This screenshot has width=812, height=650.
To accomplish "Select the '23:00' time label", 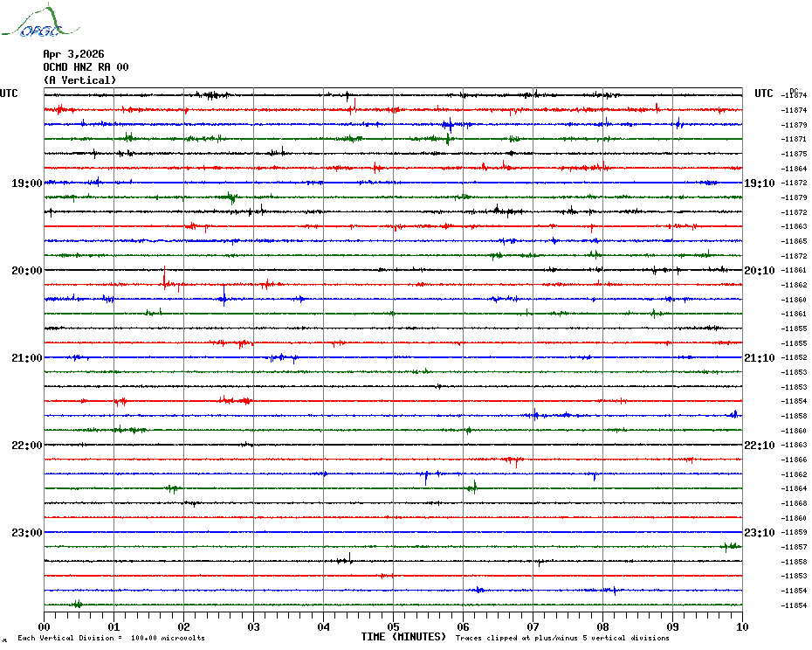I will 27,532.
